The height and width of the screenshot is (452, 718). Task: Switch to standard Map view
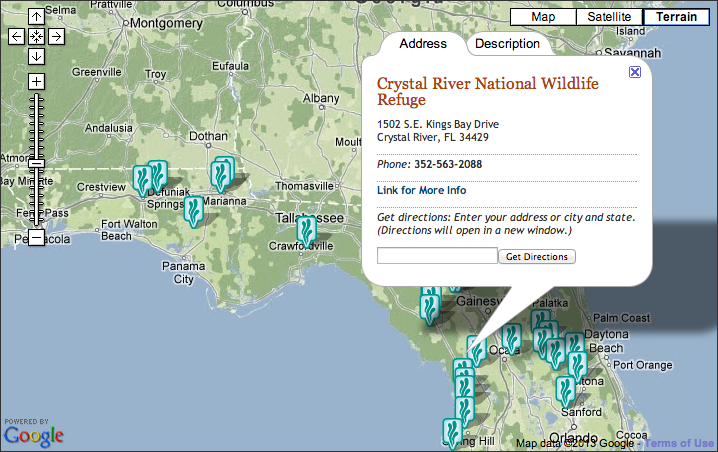pyautogui.click(x=543, y=17)
